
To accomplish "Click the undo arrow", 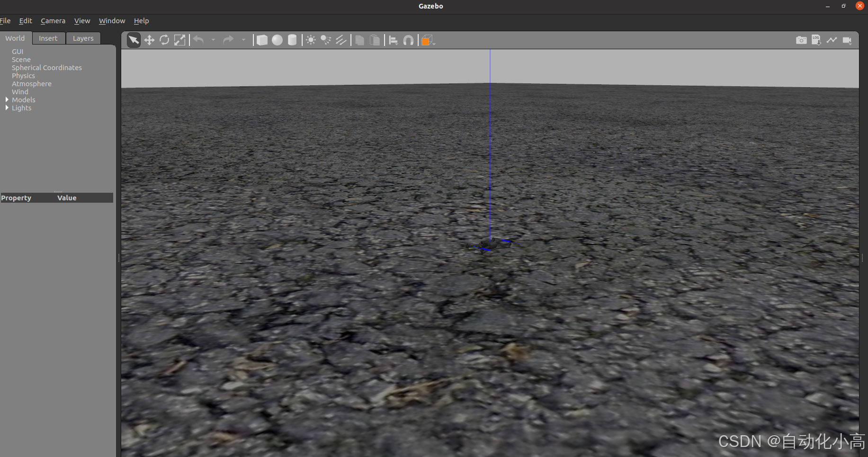I will coord(198,40).
